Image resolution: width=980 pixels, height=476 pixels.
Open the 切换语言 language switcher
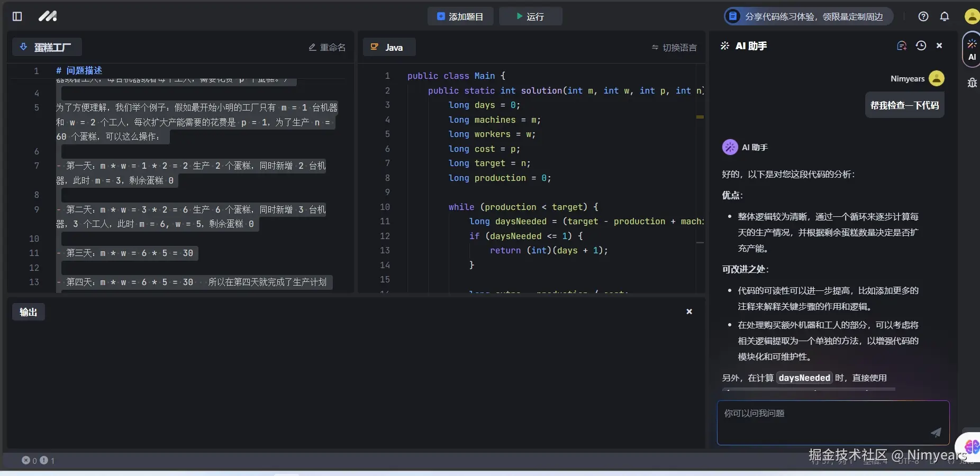pos(674,48)
